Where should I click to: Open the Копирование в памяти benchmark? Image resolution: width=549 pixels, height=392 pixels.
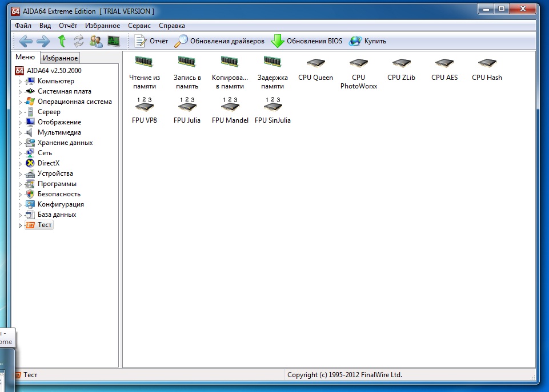tap(230, 72)
